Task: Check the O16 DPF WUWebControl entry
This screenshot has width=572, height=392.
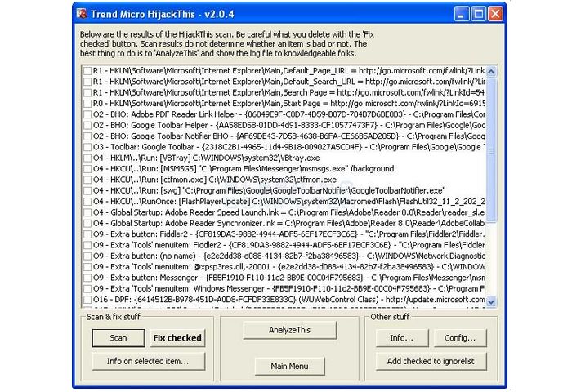Action: [87, 300]
